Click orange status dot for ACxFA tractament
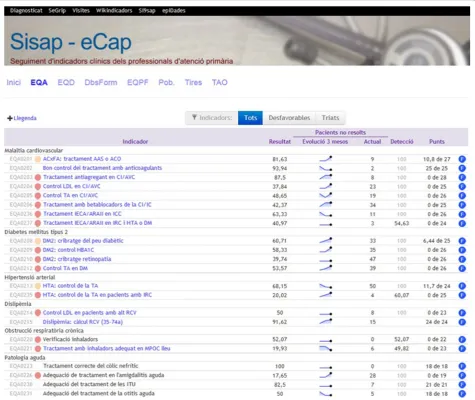Viewport: 475px width, 400px height. tap(38, 159)
